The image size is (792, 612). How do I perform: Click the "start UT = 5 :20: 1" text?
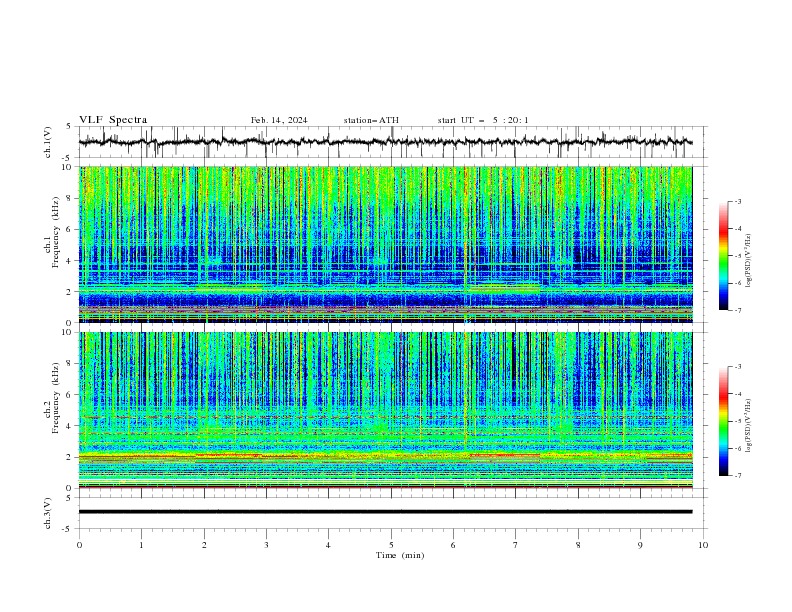coord(483,120)
